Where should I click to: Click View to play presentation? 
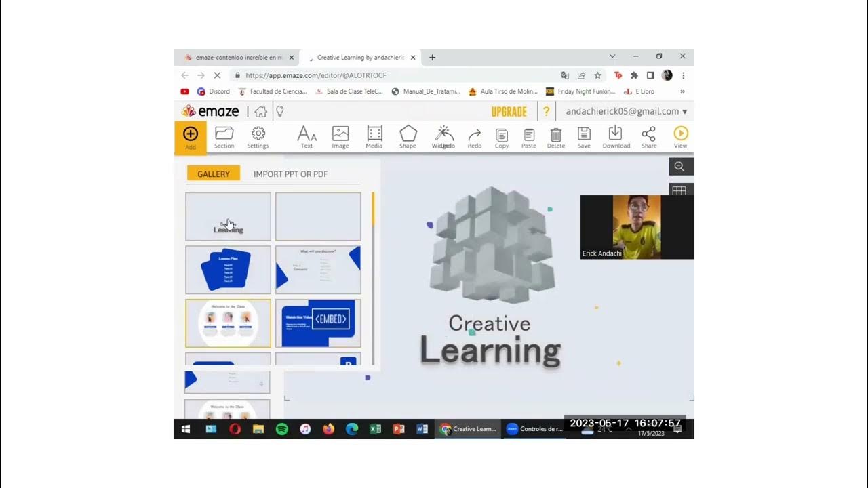(x=680, y=138)
